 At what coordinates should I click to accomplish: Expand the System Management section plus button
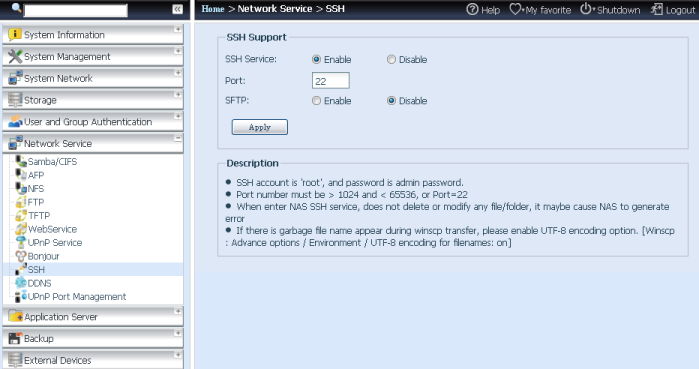click(177, 51)
